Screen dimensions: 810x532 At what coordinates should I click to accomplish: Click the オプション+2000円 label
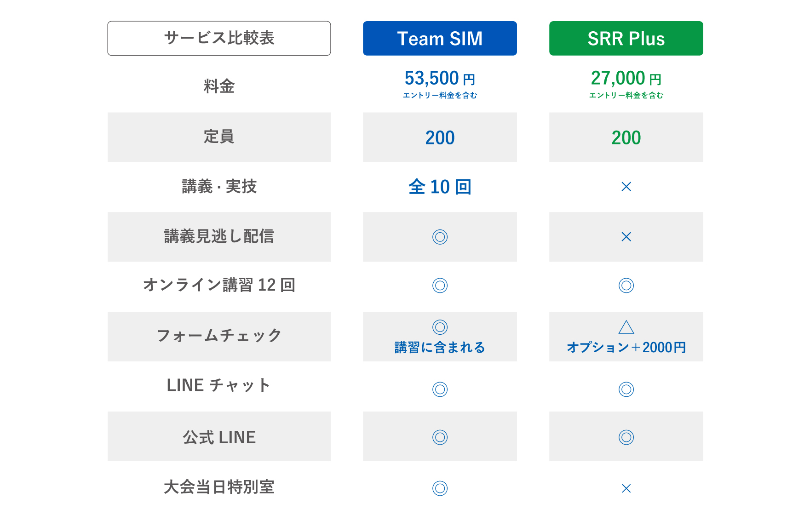(626, 347)
